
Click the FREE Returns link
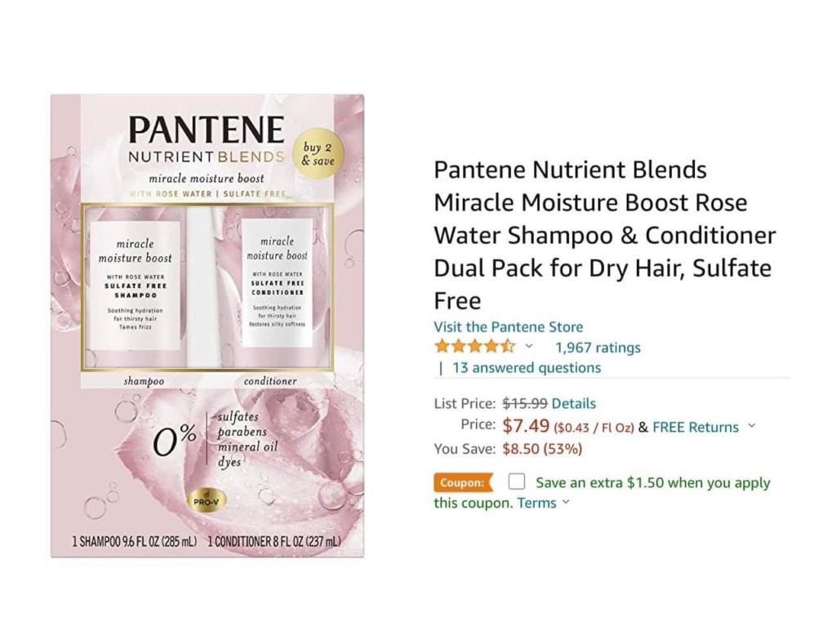point(696,427)
